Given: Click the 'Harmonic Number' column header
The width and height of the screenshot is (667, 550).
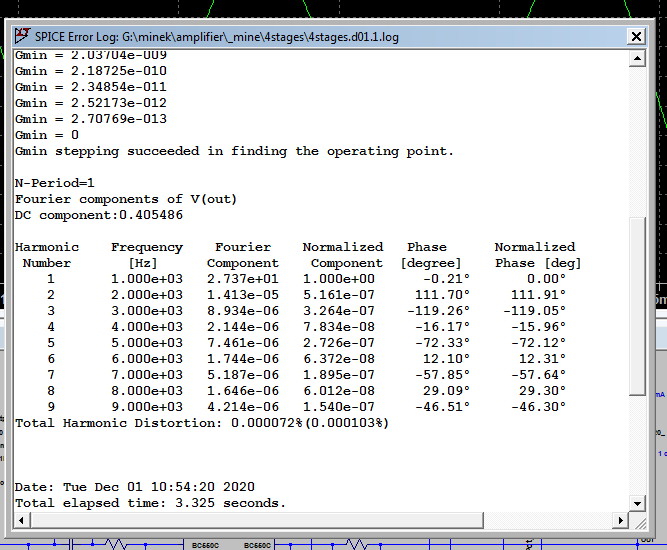Looking at the screenshot, I should click(x=47, y=255).
